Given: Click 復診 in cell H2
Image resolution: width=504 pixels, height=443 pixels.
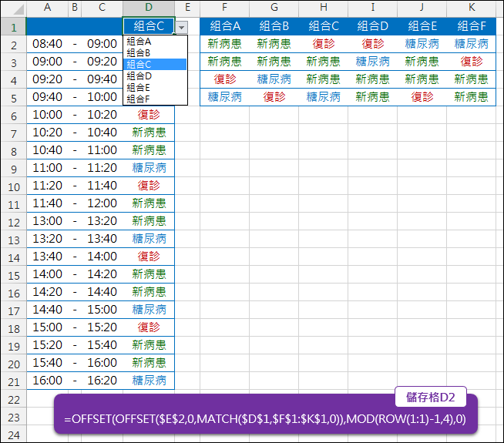Looking at the screenshot, I should [x=324, y=44].
